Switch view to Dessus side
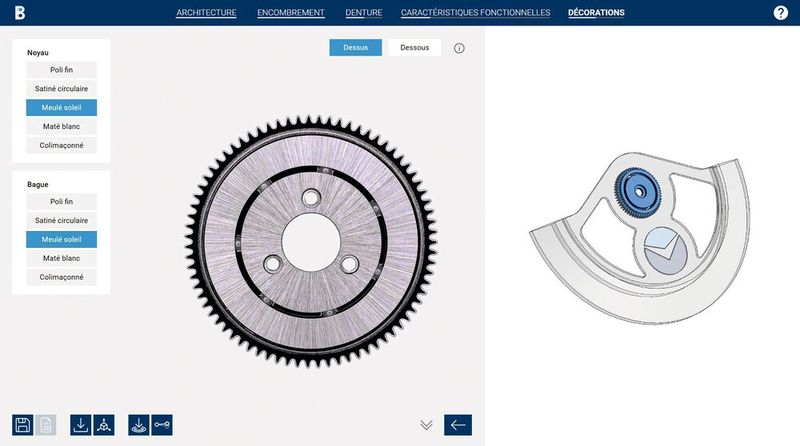The image size is (800, 446). 355,48
